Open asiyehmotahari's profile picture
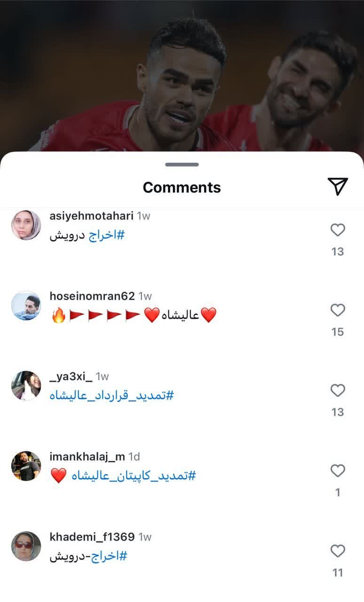The height and width of the screenshot is (602, 364). tap(26, 225)
